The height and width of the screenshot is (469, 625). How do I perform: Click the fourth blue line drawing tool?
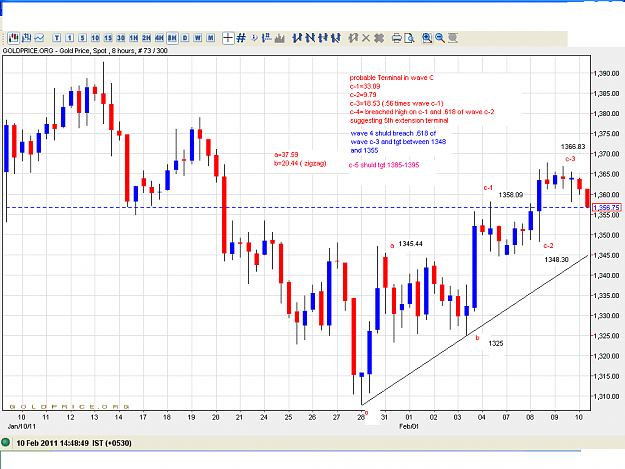click(x=336, y=38)
